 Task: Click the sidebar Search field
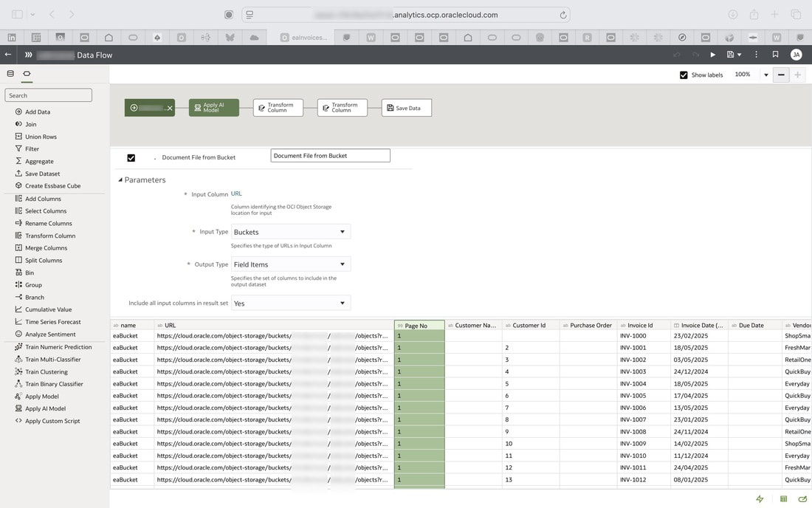tap(49, 95)
